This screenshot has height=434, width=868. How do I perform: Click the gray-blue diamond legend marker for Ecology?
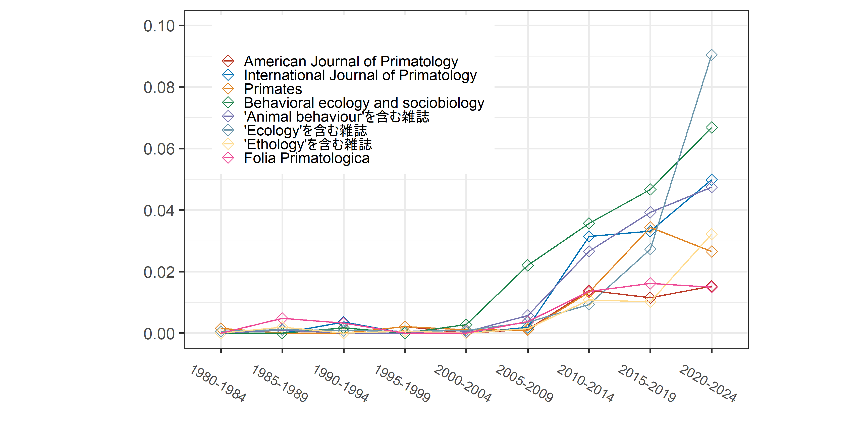(228, 130)
